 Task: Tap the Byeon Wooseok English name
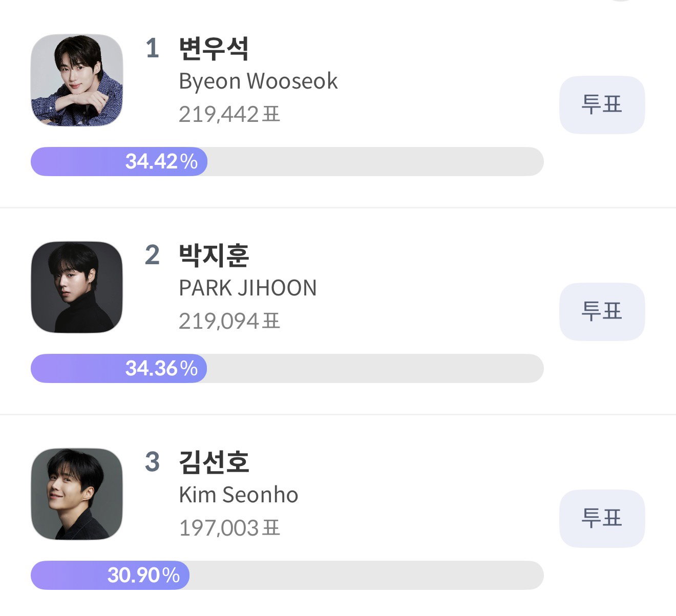[x=258, y=82]
